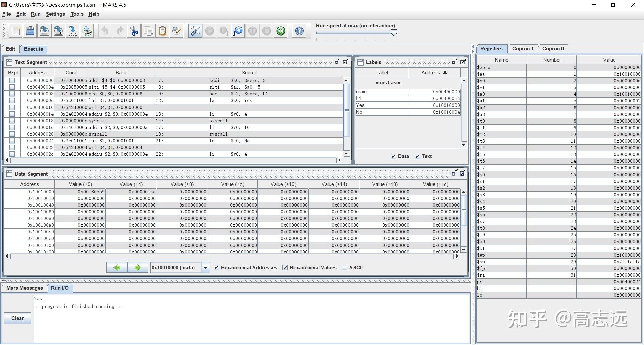Screen dimensions: 644x345
Task: Uncheck the Data checkbox in Labels
Action: [x=394, y=157]
